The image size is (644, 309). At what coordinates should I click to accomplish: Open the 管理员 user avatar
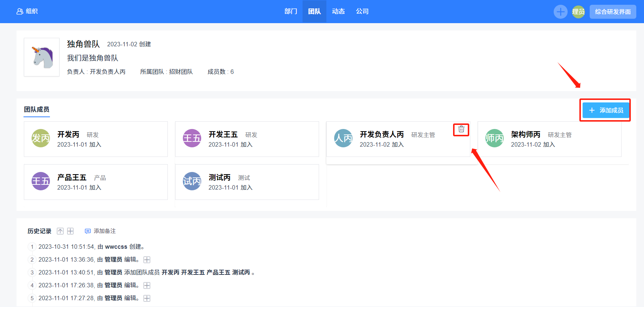[x=578, y=12]
